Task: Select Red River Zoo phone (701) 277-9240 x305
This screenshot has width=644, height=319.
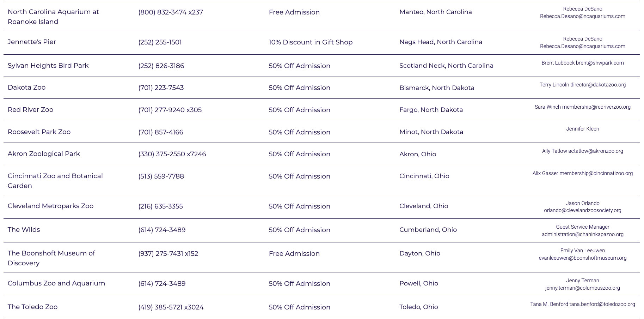Action: [x=170, y=110]
